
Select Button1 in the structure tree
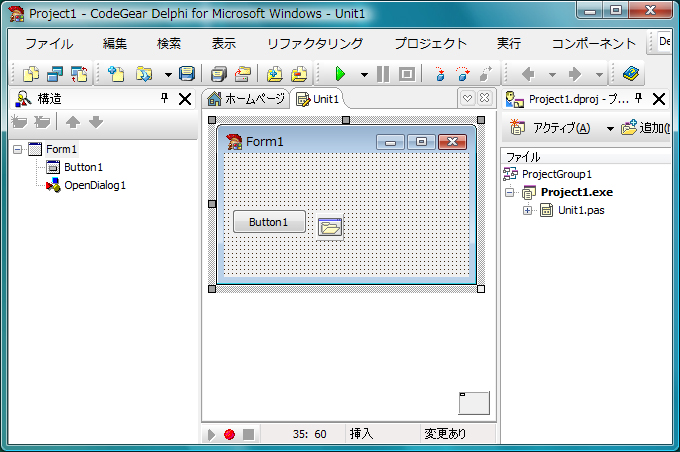click(83, 167)
